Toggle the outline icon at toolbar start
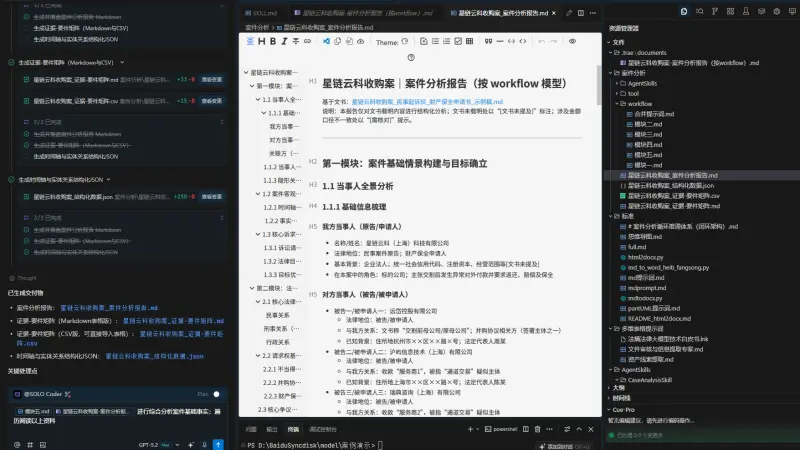Screen dimensions: 800x450 click(250, 41)
